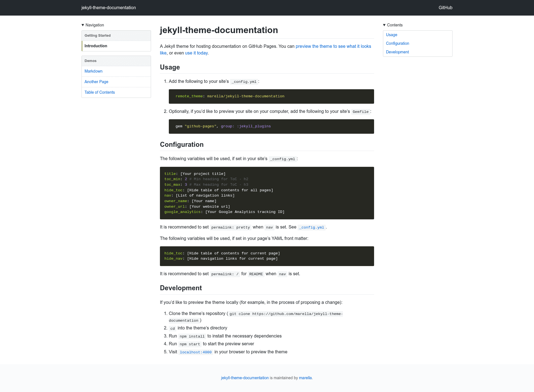Click the jekyll-theme-documentation site title in header
Image resolution: width=534 pixels, height=392 pixels.
tap(108, 8)
